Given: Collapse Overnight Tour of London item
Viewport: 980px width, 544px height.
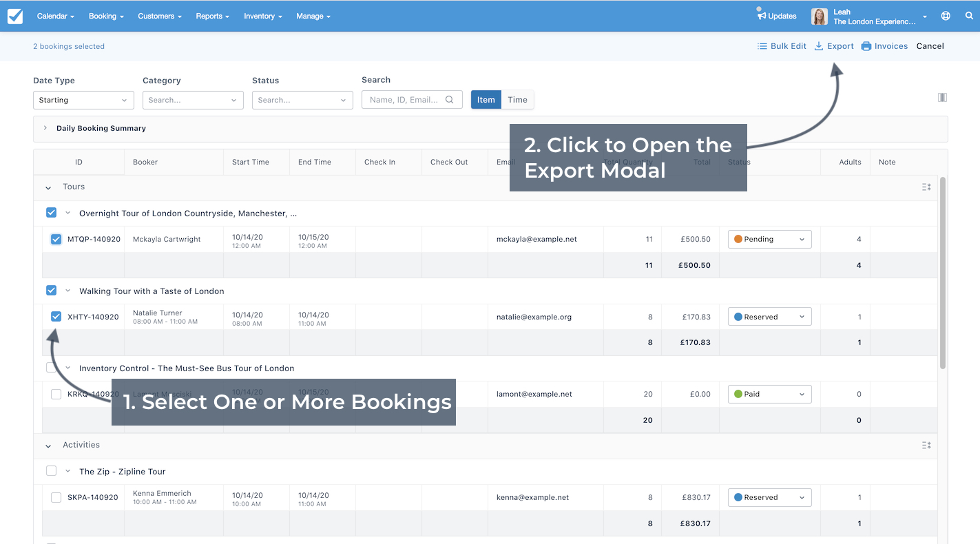Looking at the screenshot, I should (x=67, y=213).
